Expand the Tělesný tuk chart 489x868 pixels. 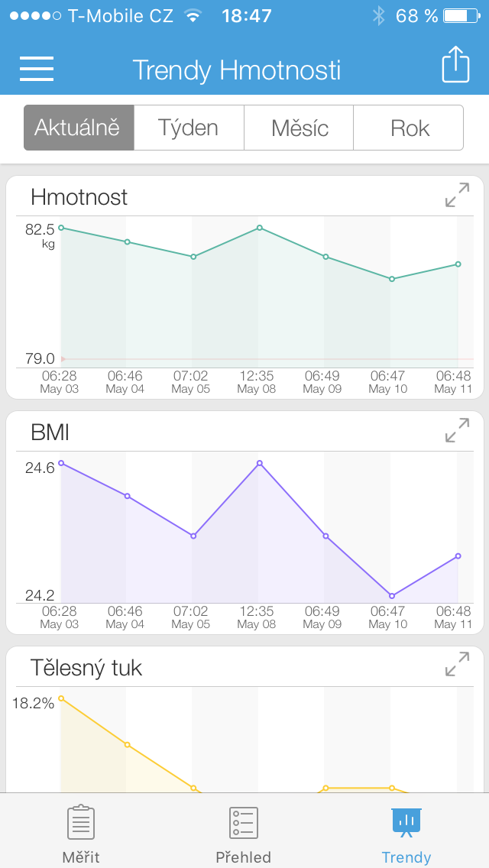tap(457, 664)
